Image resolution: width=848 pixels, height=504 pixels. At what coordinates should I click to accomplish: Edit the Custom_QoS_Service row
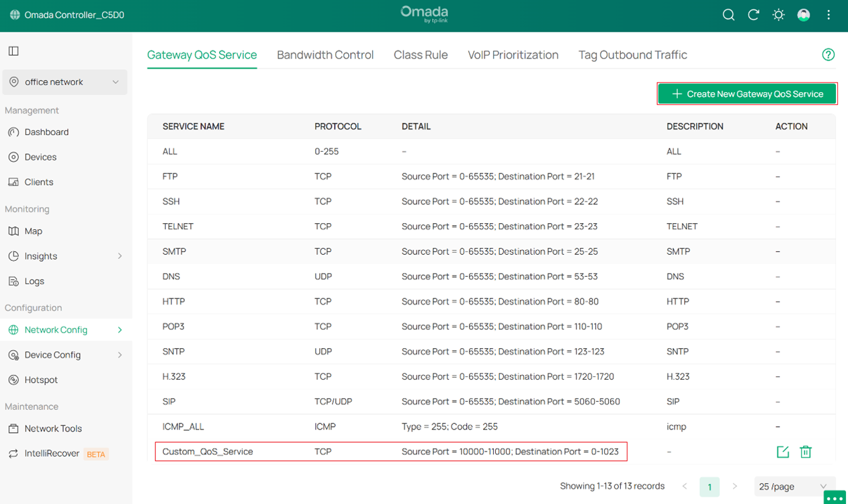[782, 452]
